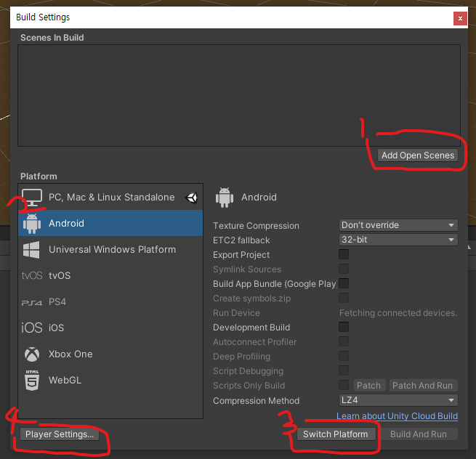This screenshot has height=459, width=476.
Task: Click the tvOS platform icon
Action: point(32,276)
